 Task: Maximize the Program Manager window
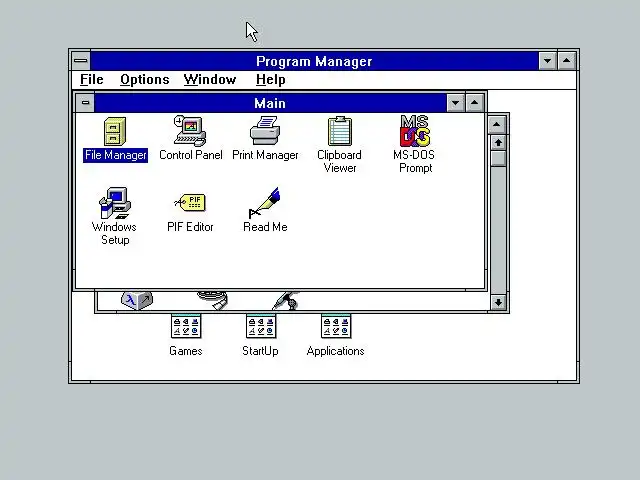coord(567,61)
